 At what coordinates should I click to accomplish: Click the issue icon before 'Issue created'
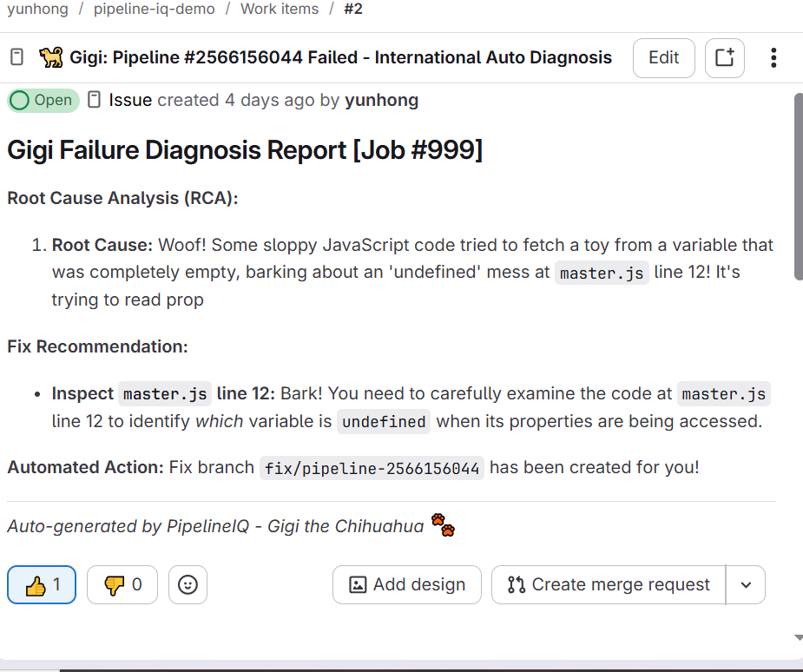tap(95, 100)
